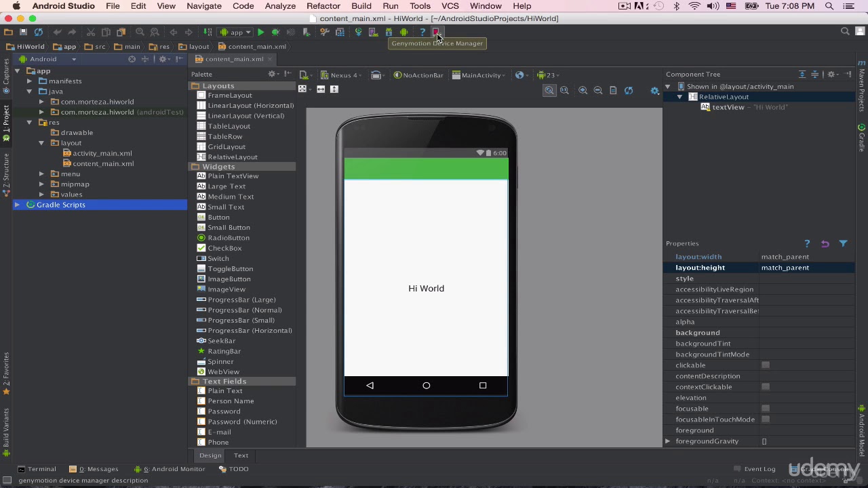
Task: Click the Project Structure icon
Action: click(340, 32)
